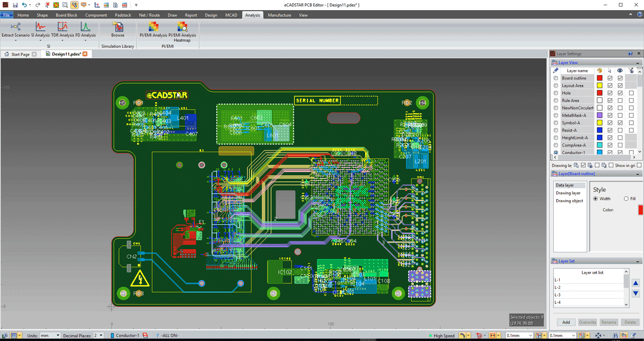This screenshot has height=341, width=644.
Task: Collapse the Layer Set section
Action: [638, 261]
